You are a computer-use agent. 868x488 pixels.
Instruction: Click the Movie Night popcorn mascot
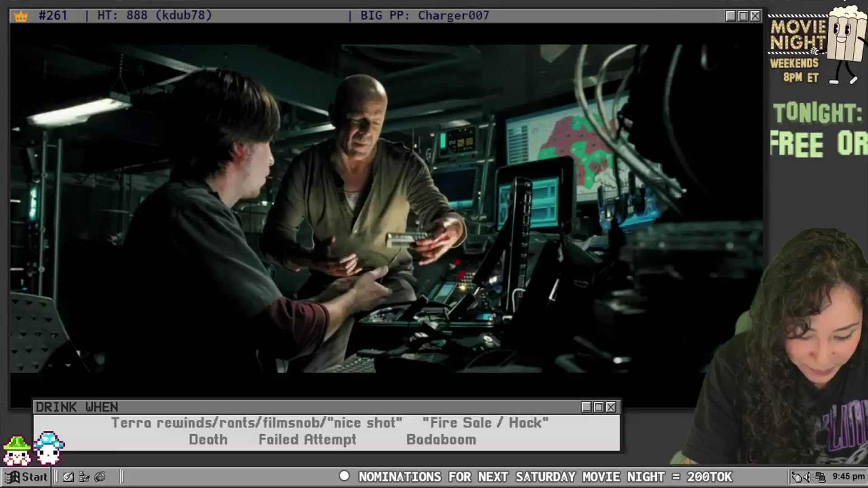(846, 44)
